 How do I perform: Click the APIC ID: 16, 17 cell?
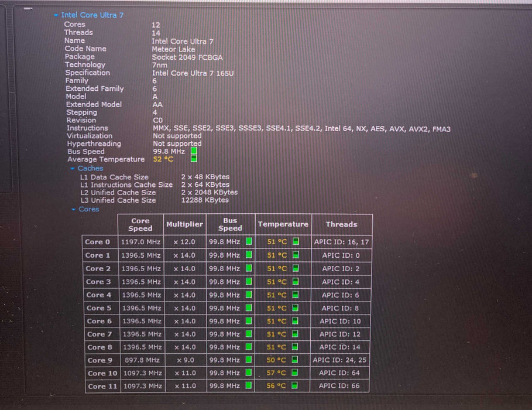[x=341, y=242]
